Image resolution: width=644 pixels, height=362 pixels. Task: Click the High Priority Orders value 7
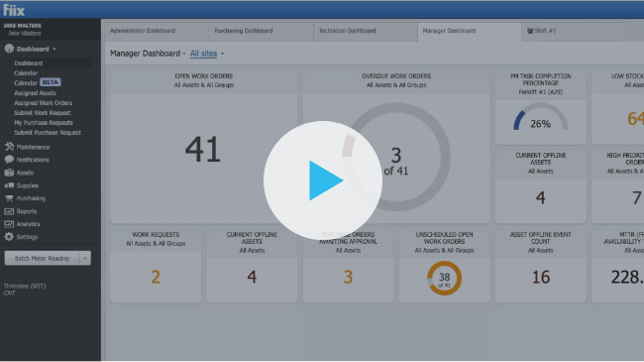(637, 198)
